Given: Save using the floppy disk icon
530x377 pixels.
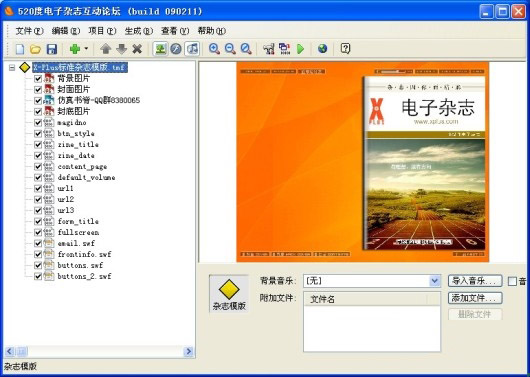Looking at the screenshot, I should [51, 49].
